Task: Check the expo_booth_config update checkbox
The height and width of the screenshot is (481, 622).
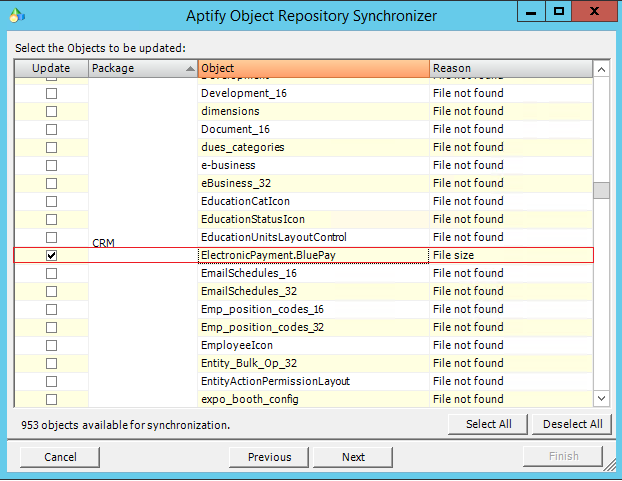Action: click(x=51, y=399)
